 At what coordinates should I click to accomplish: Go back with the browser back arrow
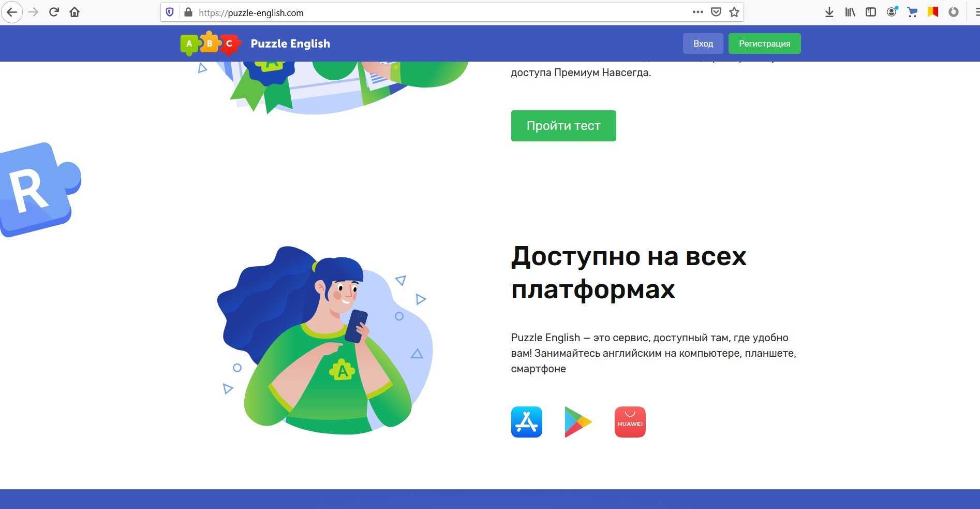12,12
